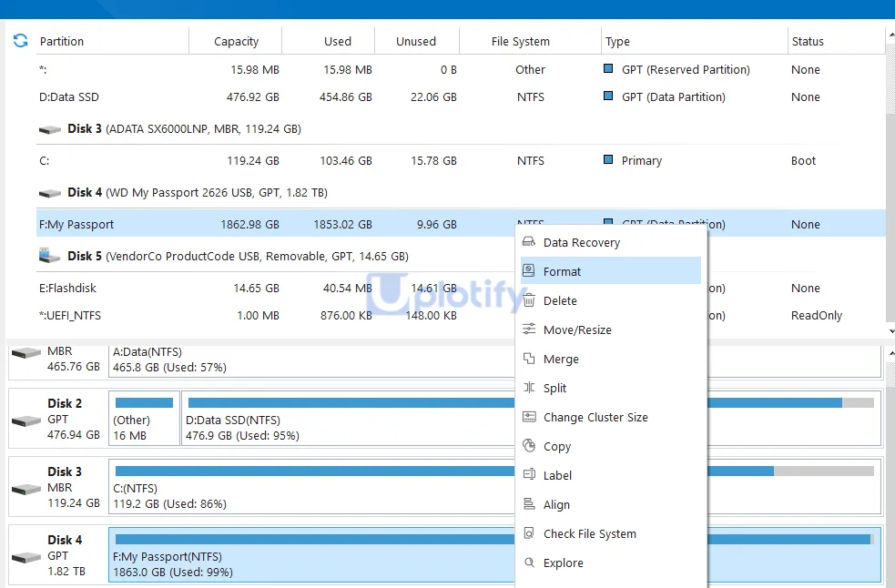Click the Align icon in context menu
The image size is (895, 588).
click(529, 504)
